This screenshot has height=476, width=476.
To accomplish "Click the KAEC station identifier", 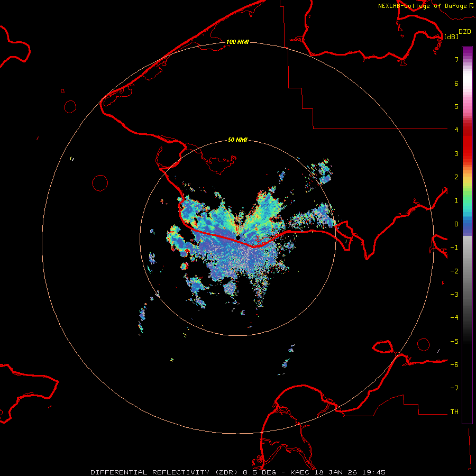I will pyautogui.click(x=301, y=472).
